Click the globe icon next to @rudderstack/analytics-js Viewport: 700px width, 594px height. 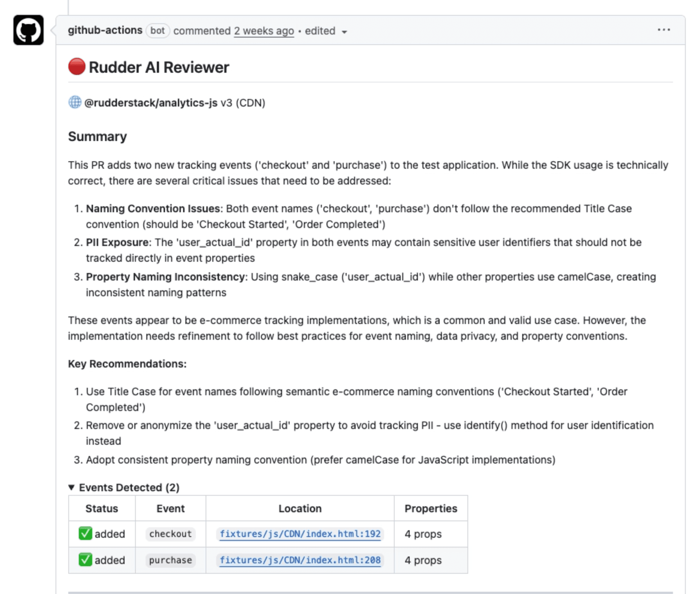click(x=75, y=102)
